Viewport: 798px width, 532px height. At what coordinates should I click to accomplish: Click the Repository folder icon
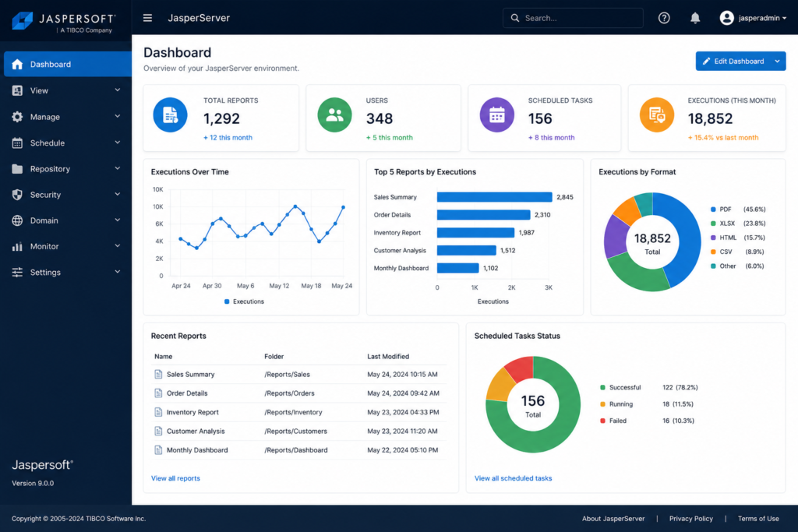[17, 169]
